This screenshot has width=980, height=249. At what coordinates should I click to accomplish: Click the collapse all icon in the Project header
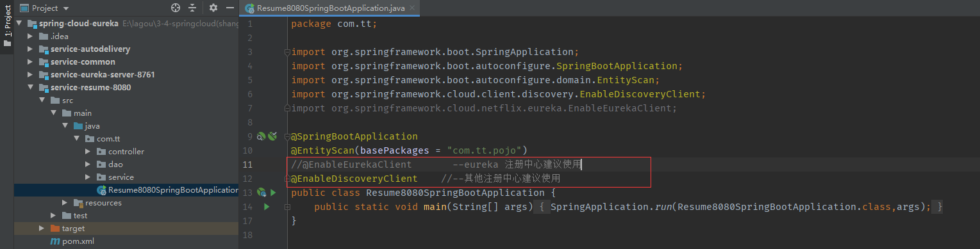192,8
